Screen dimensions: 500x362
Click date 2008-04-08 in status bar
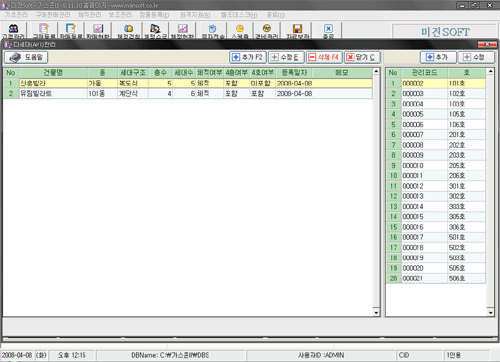coord(17,355)
